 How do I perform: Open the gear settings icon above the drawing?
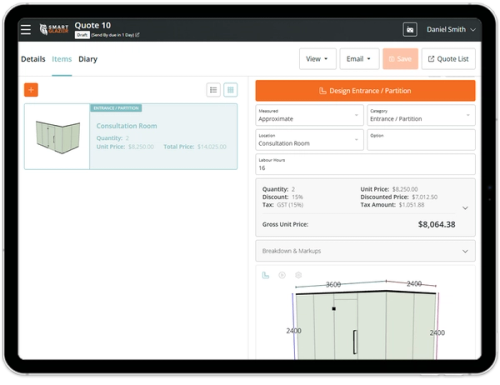298,275
